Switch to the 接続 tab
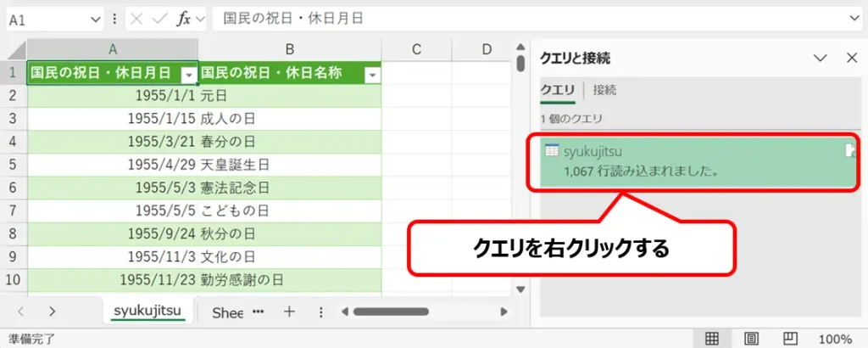Screen dimensions: 868x348 [604, 90]
